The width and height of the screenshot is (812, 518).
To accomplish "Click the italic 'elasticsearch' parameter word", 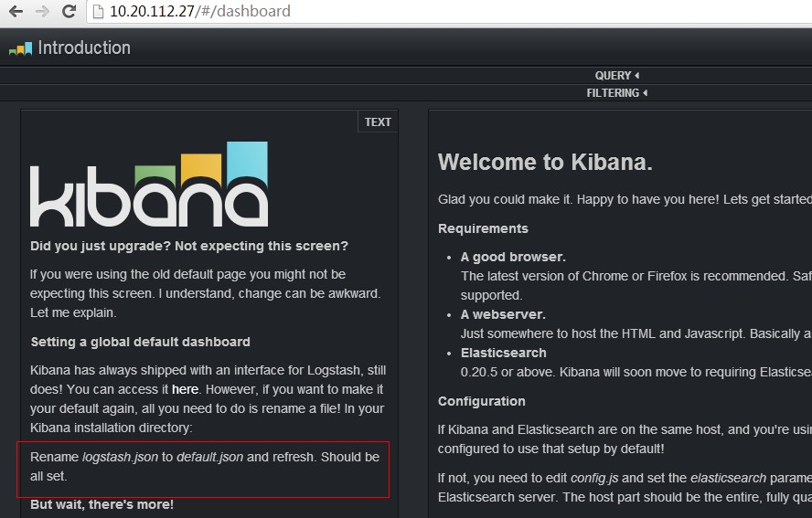I will [x=728, y=478].
